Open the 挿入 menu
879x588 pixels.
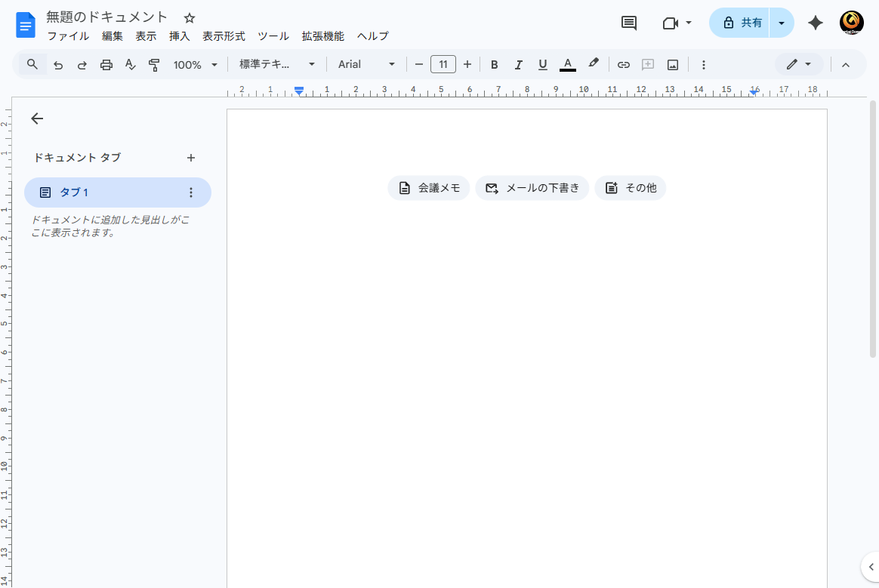coord(179,36)
